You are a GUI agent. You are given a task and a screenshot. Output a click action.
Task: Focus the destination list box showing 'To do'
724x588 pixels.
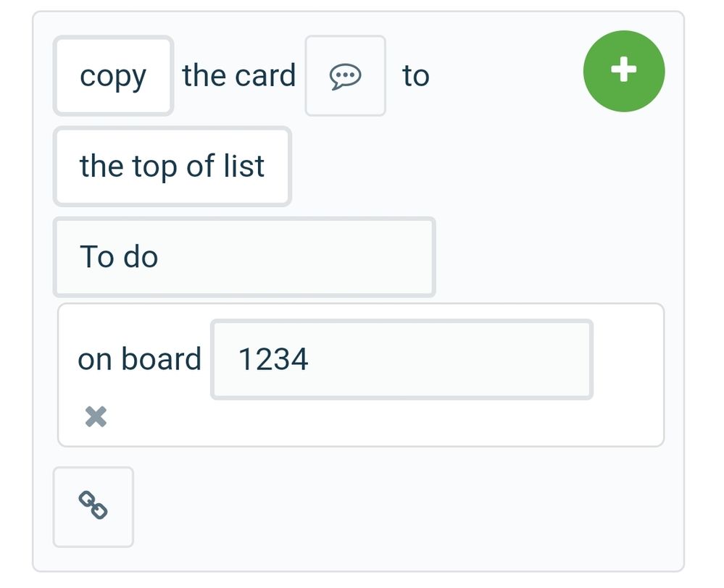(244, 256)
